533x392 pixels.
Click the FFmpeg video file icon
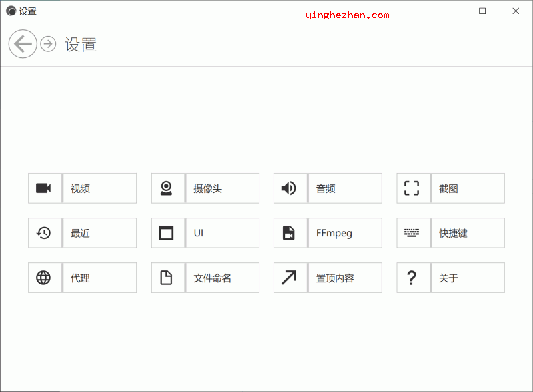[x=289, y=233]
